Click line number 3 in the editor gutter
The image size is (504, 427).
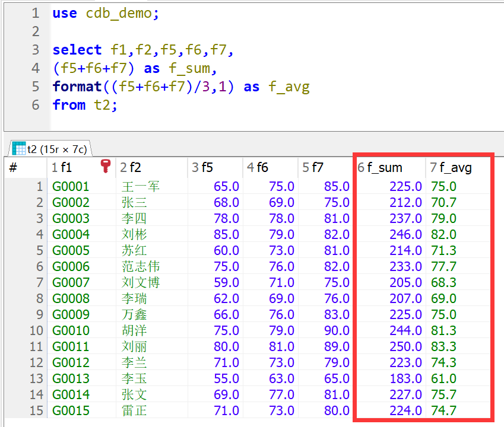pos(36,50)
